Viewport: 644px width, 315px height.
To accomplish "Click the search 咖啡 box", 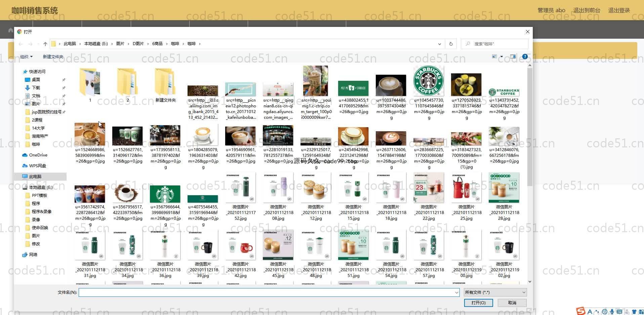I will tap(494, 44).
